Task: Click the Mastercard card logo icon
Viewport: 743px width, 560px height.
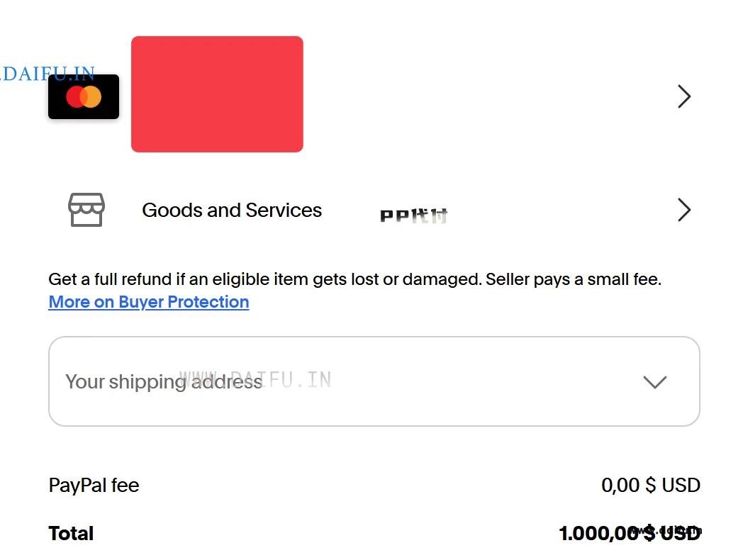Action: pyautogui.click(x=84, y=96)
